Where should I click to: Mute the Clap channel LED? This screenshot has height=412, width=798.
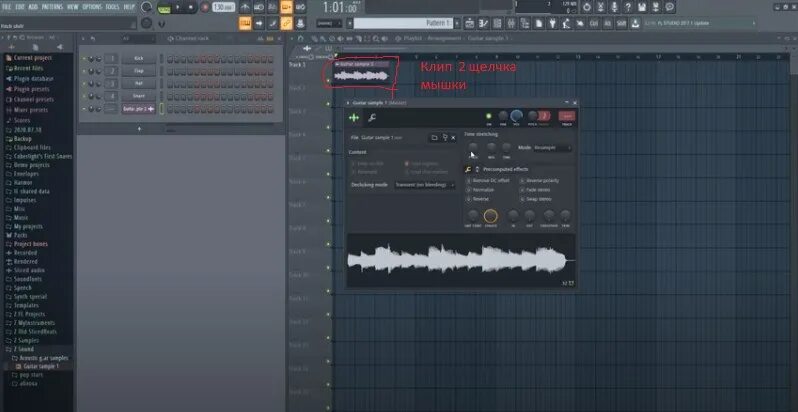(x=84, y=71)
